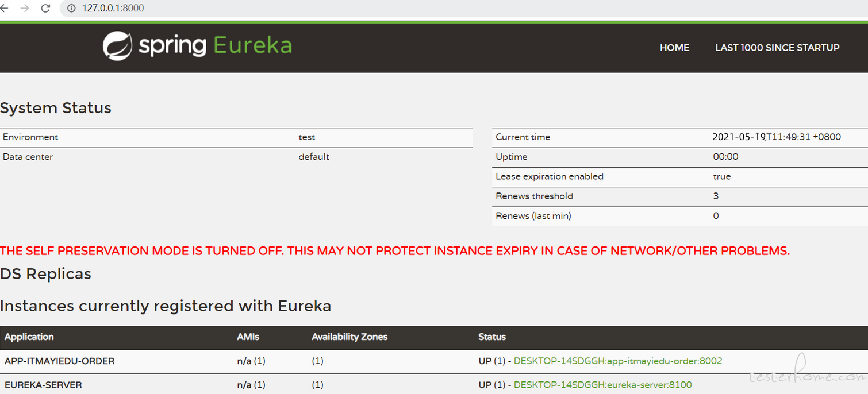Viewport: 868px width, 394px height.
Task: Click the Spring leaf logo
Action: [117, 46]
